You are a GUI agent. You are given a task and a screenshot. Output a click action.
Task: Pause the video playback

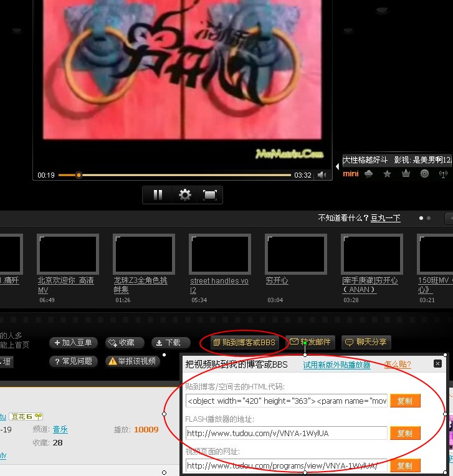pyautogui.click(x=158, y=195)
